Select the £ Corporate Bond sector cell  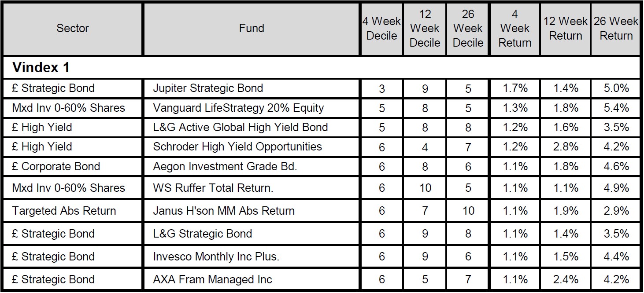tap(56, 167)
